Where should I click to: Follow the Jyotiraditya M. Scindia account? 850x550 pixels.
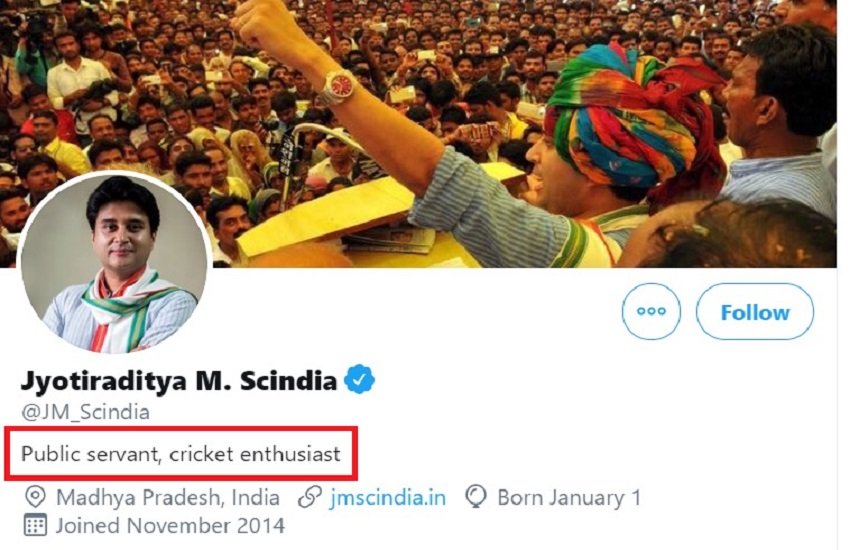(755, 312)
